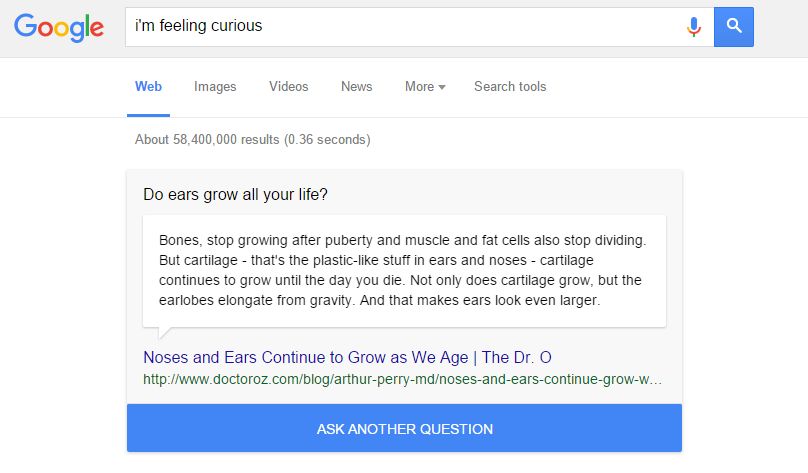Open Search tools options
The width and height of the screenshot is (808, 473).
pos(510,87)
